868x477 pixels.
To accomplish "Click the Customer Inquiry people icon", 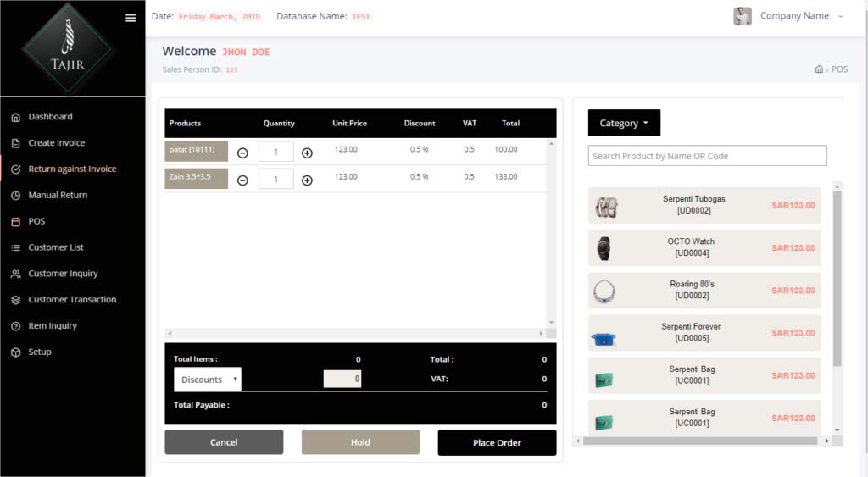I will coord(15,274).
